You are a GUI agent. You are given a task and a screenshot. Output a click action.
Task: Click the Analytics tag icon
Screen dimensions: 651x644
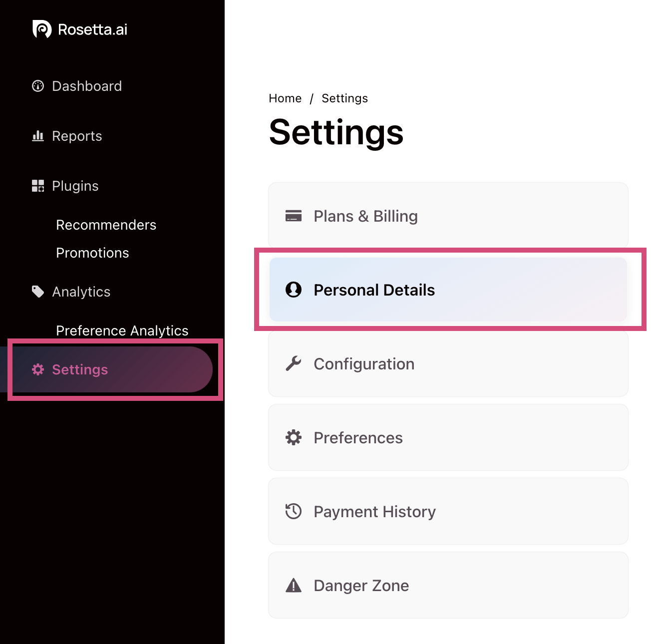tap(38, 292)
